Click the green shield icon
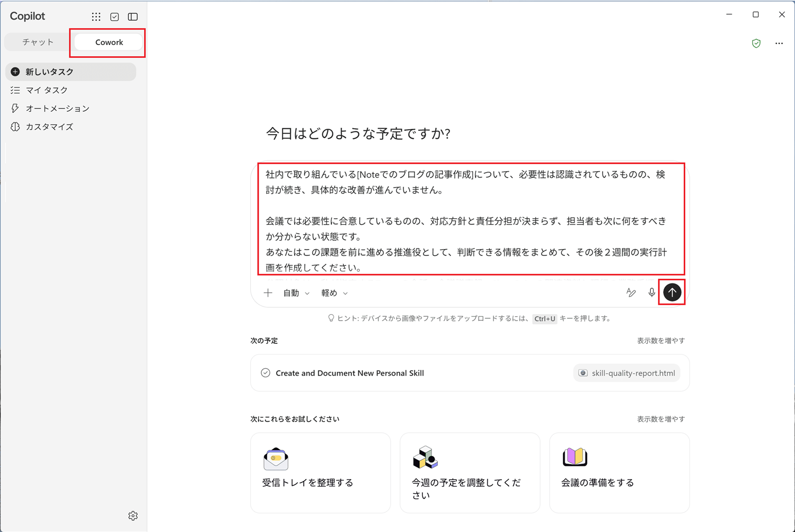This screenshot has height=532, width=795. coord(756,43)
